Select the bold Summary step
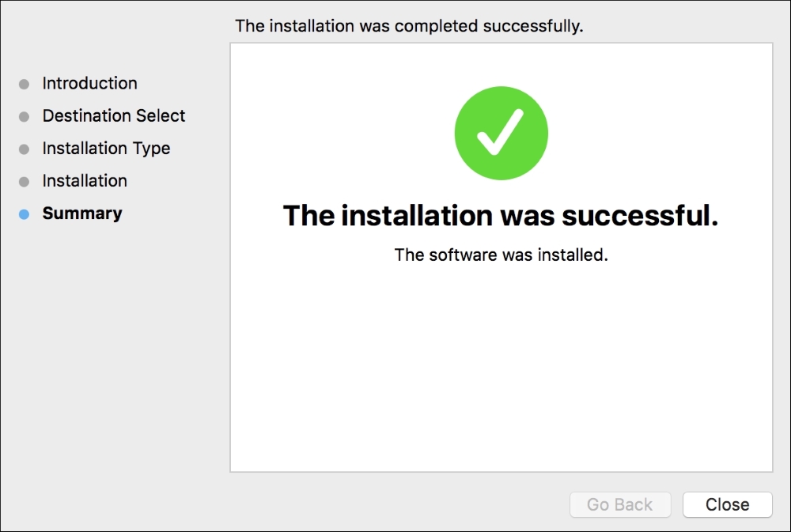Screen dimensions: 791x532 tap(82, 213)
